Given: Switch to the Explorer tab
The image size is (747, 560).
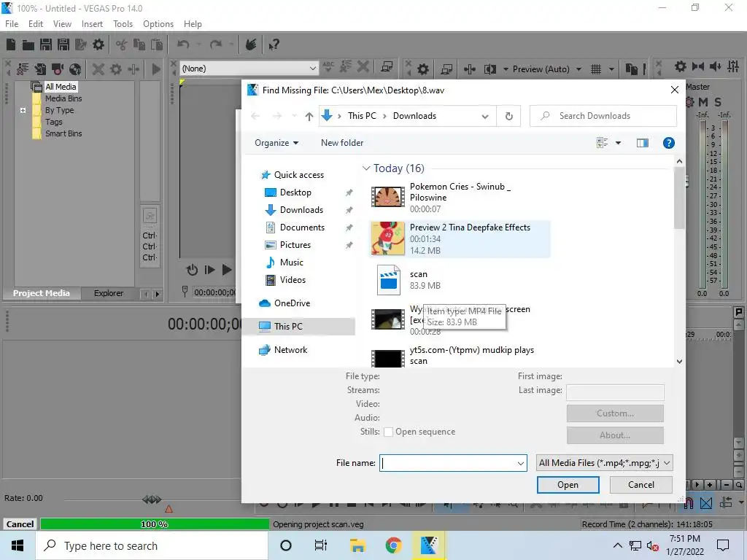Looking at the screenshot, I should click(109, 293).
